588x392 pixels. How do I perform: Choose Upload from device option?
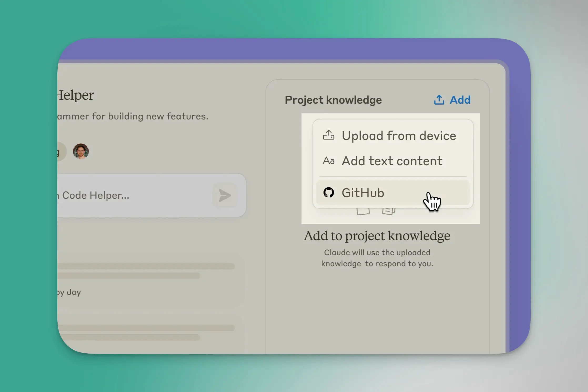point(399,136)
